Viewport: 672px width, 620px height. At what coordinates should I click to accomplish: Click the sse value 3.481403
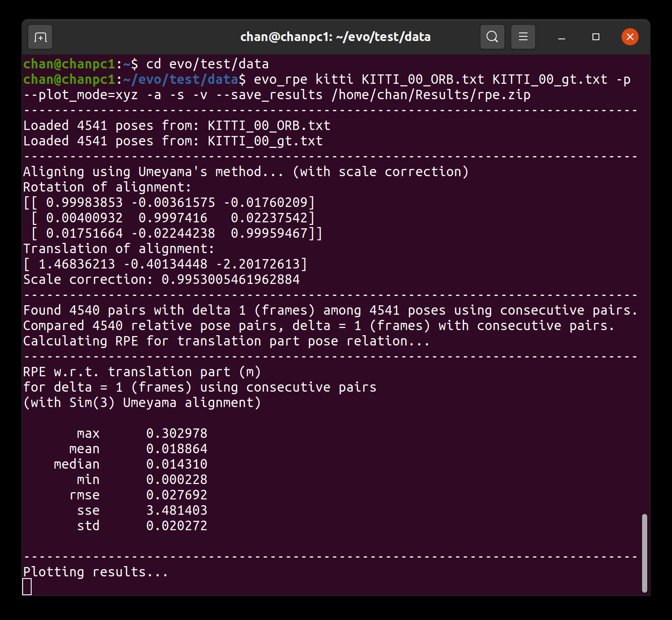[x=177, y=511]
